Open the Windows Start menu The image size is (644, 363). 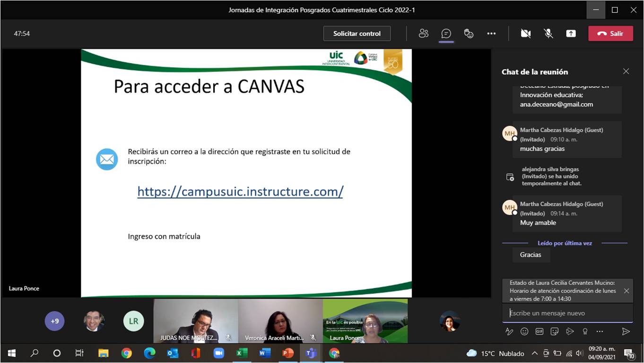[11, 353]
